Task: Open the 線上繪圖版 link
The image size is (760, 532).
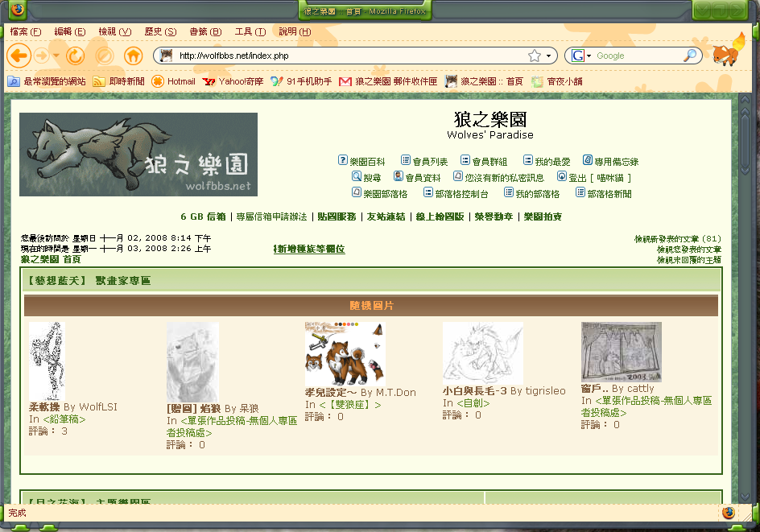Action: tap(440, 217)
